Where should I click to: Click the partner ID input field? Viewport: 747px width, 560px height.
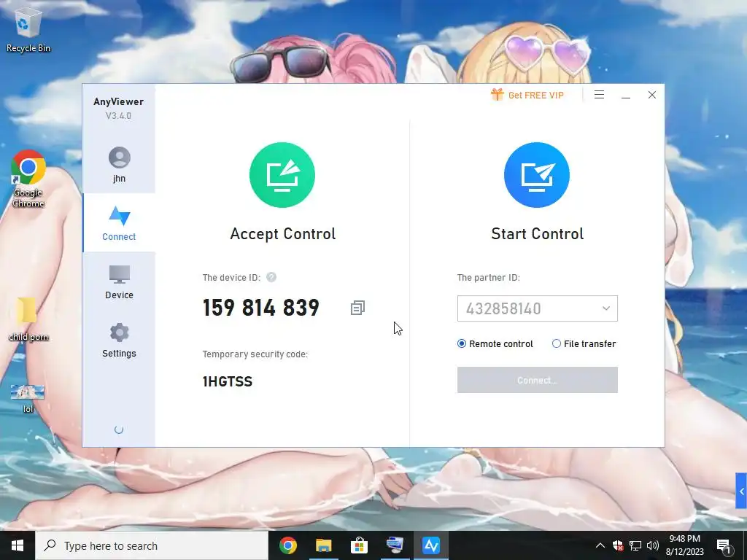tap(538, 308)
